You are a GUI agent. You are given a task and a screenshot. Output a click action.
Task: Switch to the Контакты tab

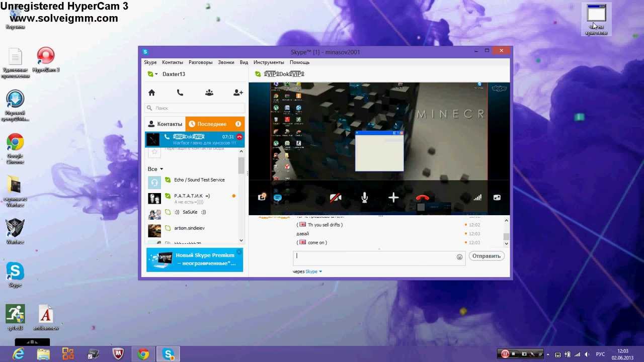pos(165,124)
